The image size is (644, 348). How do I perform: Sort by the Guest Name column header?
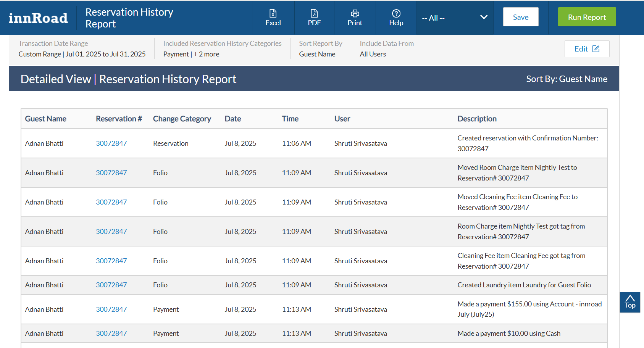[46, 119]
